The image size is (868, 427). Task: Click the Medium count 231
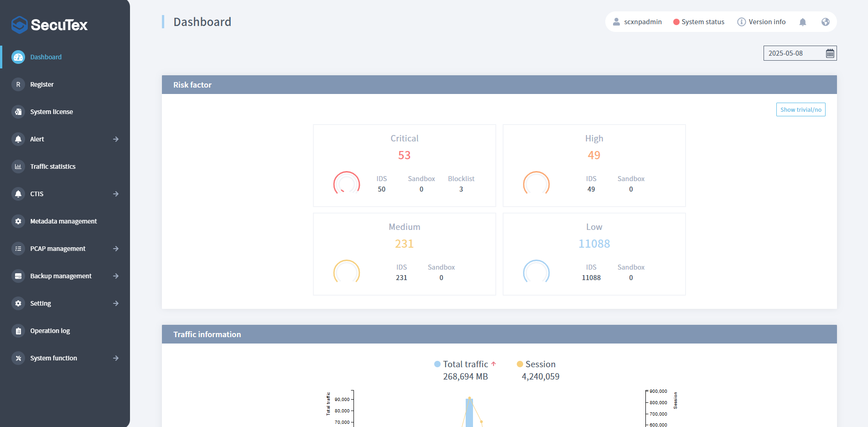point(405,244)
